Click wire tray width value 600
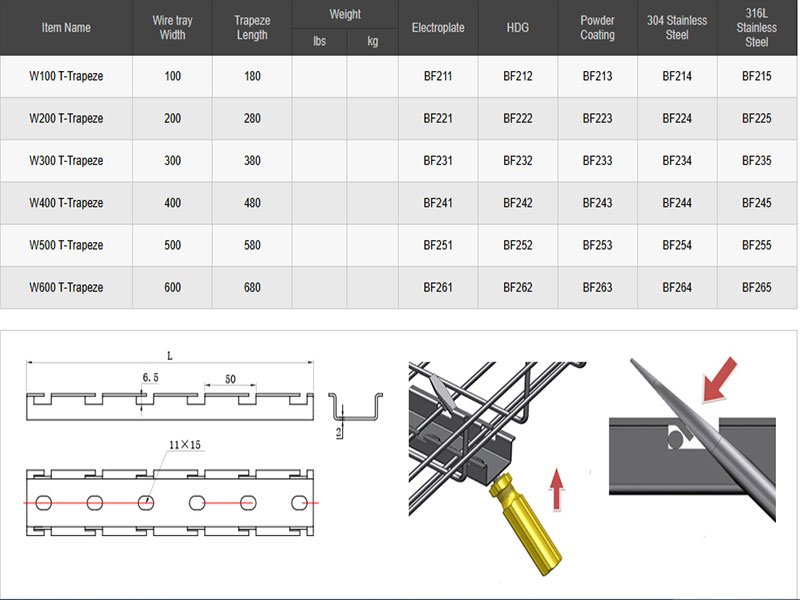Image resolution: width=800 pixels, height=600 pixels. (x=172, y=288)
